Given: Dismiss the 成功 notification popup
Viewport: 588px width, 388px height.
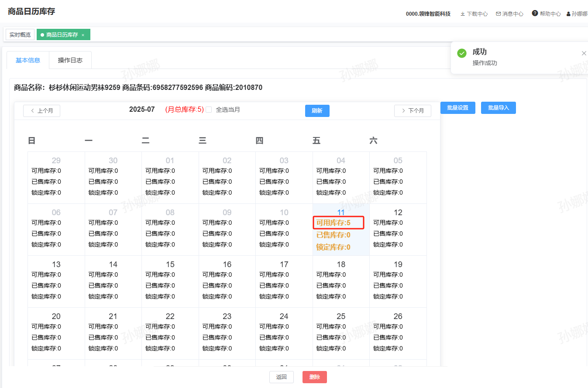Looking at the screenshot, I should coord(584,53).
